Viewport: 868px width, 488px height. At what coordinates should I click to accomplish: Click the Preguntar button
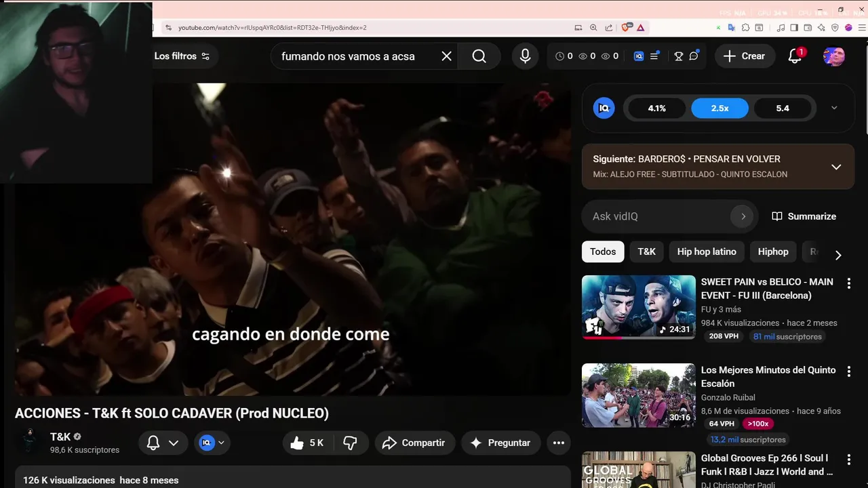[x=500, y=443]
